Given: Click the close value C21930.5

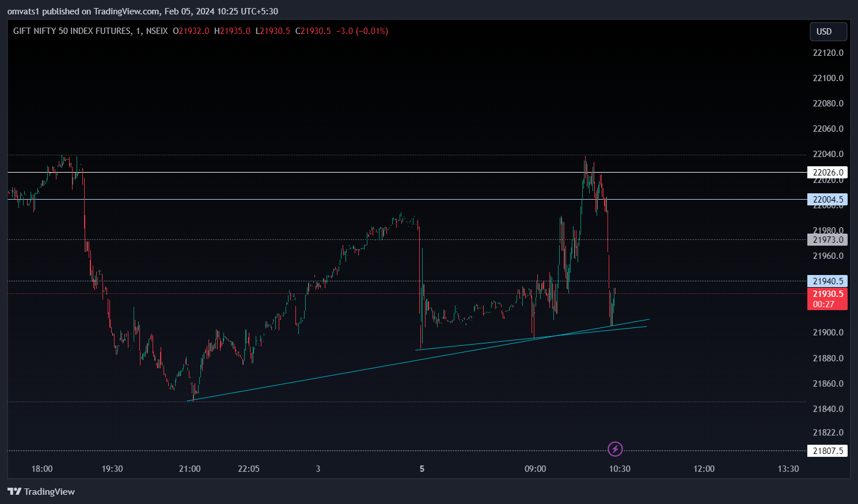Looking at the screenshot, I should click(x=313, y=31).
